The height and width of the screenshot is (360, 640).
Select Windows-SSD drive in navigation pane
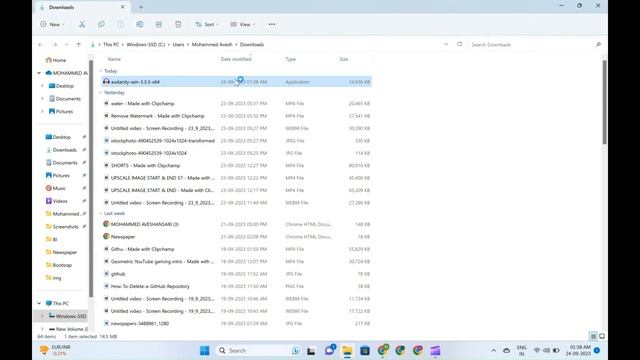pyautogui.click(x=67, y=316)
